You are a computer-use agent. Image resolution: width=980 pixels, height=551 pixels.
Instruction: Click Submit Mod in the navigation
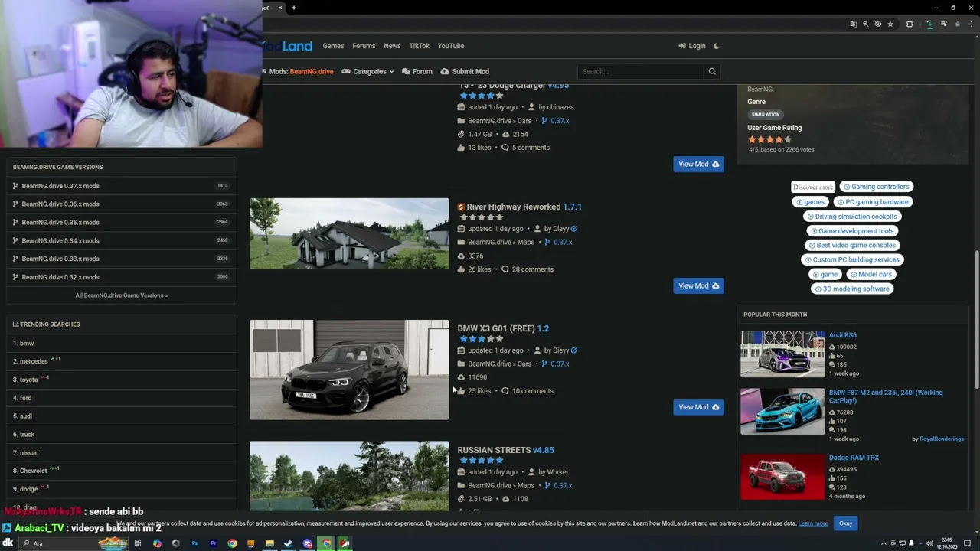pyautogui.click(x=465, y=71)
